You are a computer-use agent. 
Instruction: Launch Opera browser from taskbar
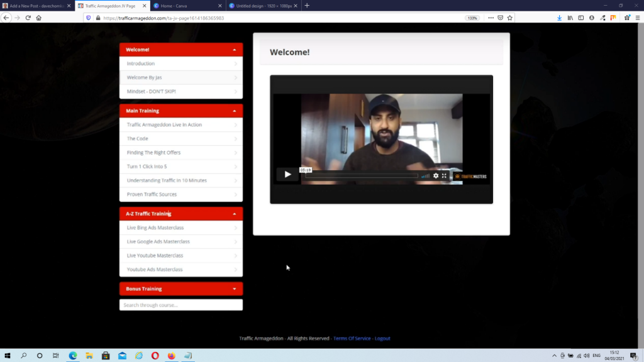click(155, 356)
